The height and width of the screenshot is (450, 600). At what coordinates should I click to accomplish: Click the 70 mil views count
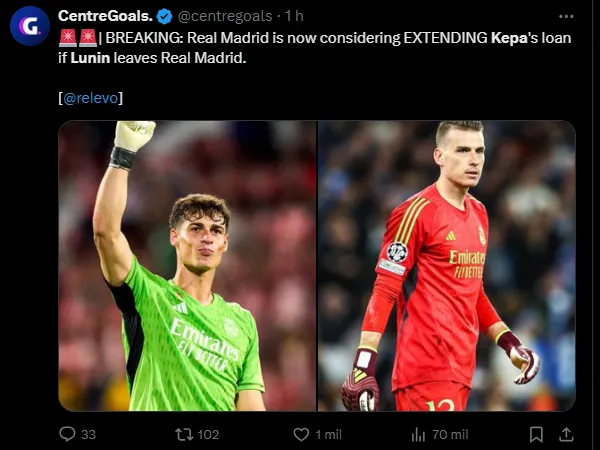click(450, 434)
